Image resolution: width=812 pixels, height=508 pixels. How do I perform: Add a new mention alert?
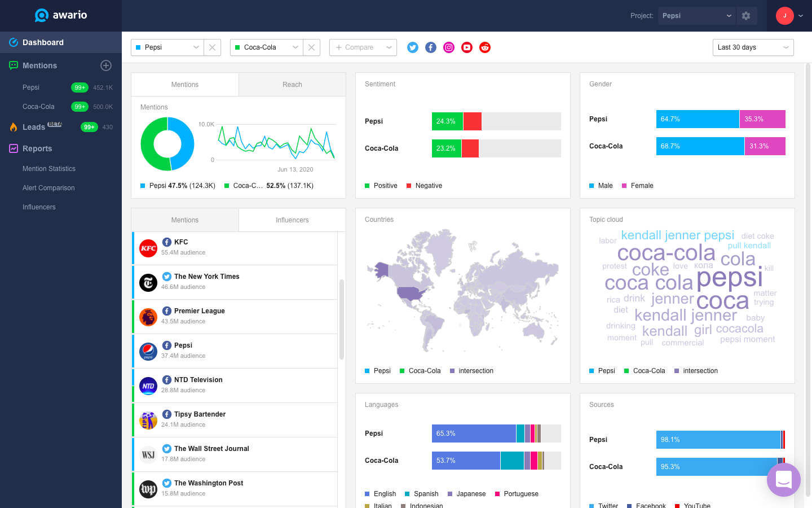[106, 65]
